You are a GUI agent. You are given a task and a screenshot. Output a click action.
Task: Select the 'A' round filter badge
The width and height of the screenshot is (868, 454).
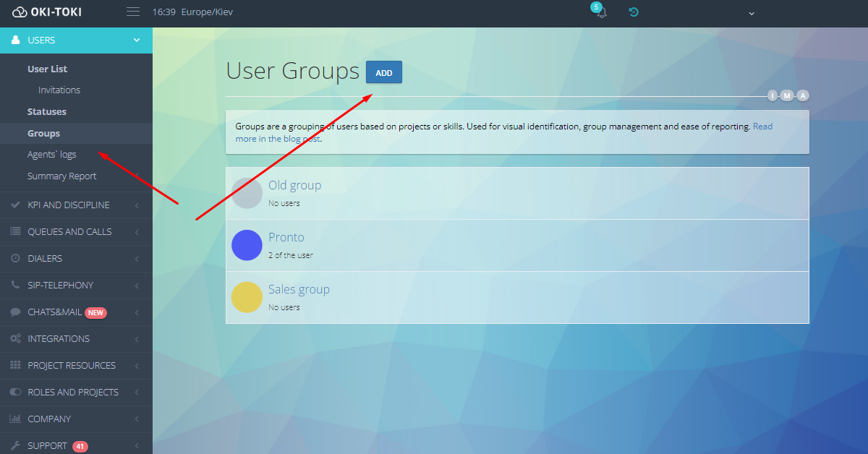click(802, 96)
